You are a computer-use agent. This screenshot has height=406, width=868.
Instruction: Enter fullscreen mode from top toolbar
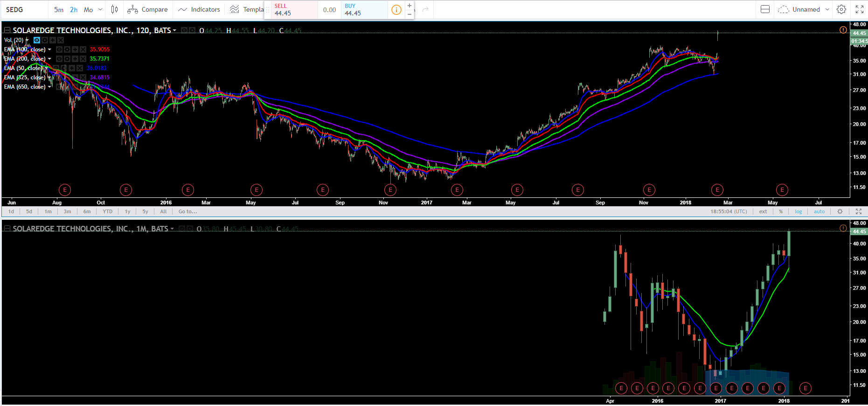pyautogui.click(x=860, y=9)
